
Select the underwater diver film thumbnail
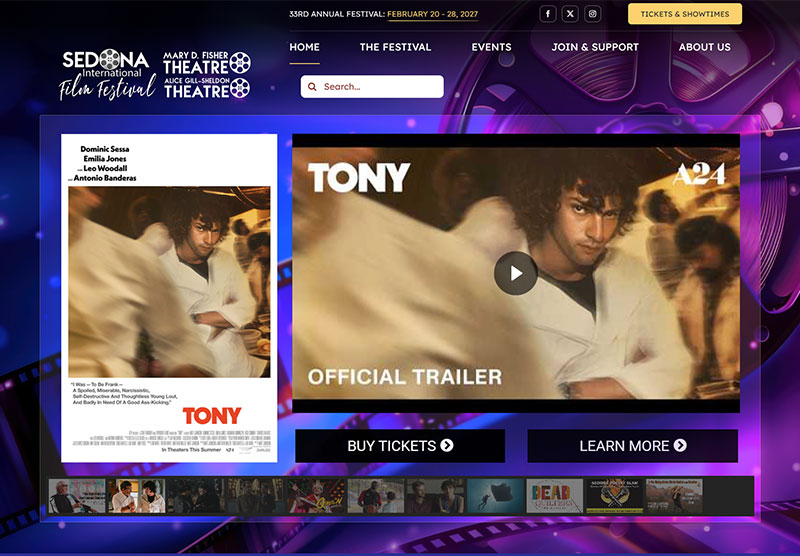495,496
